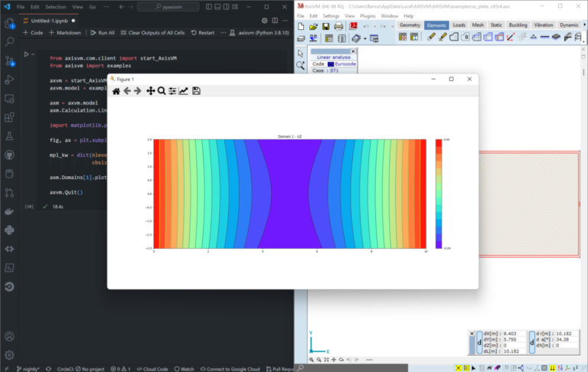588x372 pixels.
Task: Click the AxisVM Print toolbar icon
Action: pos(340,26)
